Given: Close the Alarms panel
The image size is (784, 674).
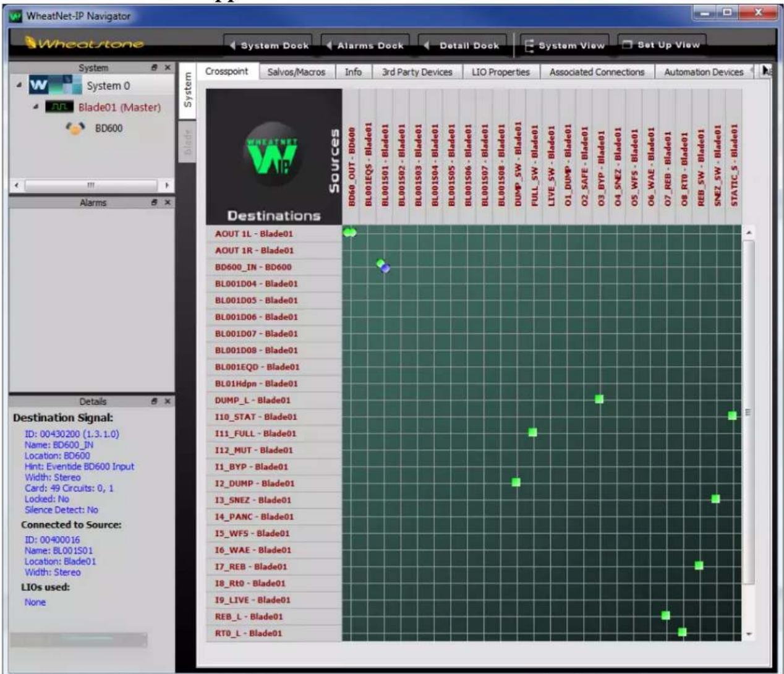Looking at the screenshot, I should click(167, 203).
